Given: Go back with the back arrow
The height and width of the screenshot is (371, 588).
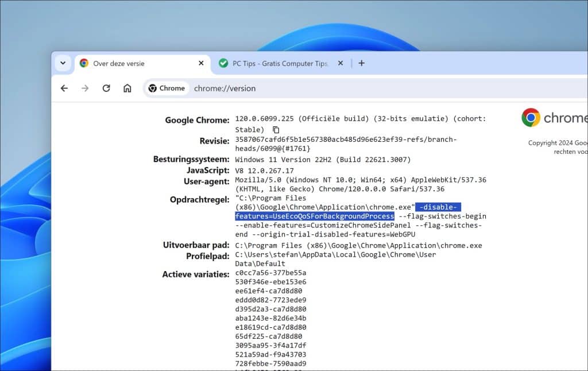Looking at the screenshot, I should [x=64, y=88].
